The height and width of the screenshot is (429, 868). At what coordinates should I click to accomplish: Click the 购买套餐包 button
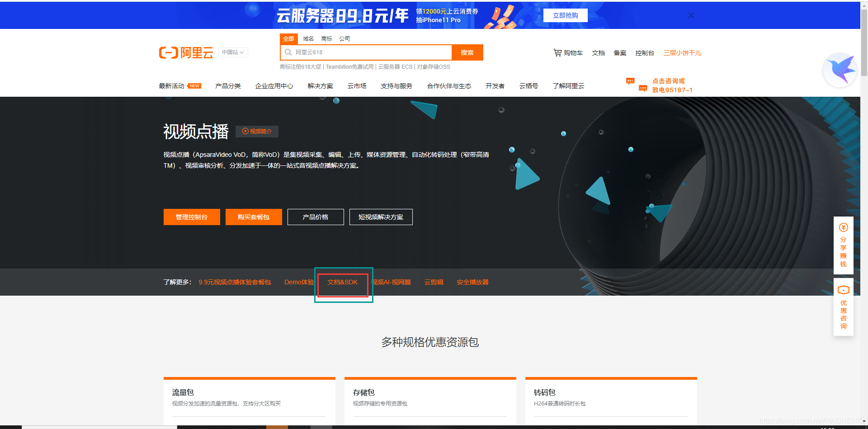254,217
